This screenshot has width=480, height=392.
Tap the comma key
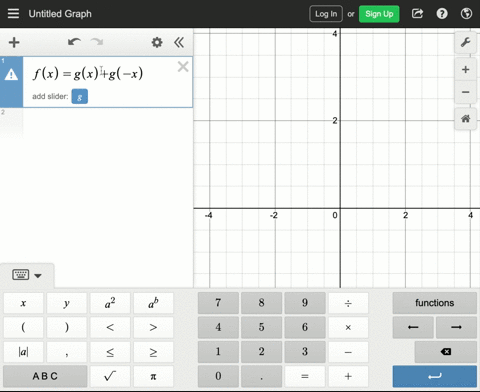point(67,352)
